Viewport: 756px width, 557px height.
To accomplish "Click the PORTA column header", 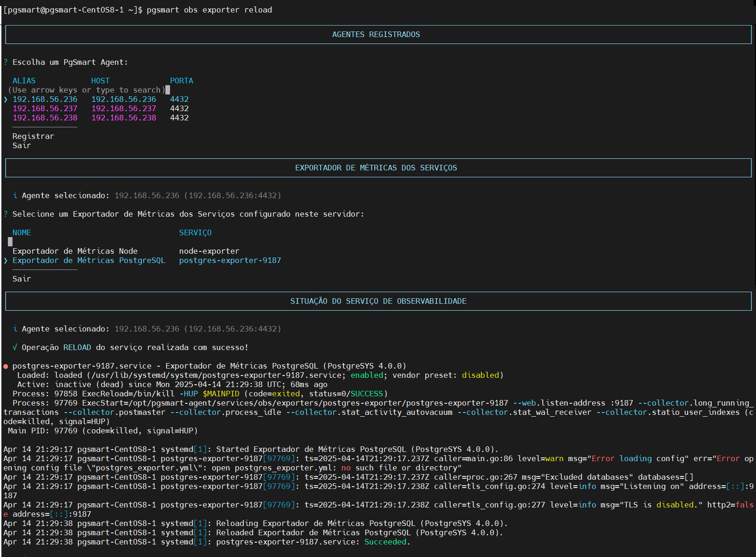I will (182, 81).
